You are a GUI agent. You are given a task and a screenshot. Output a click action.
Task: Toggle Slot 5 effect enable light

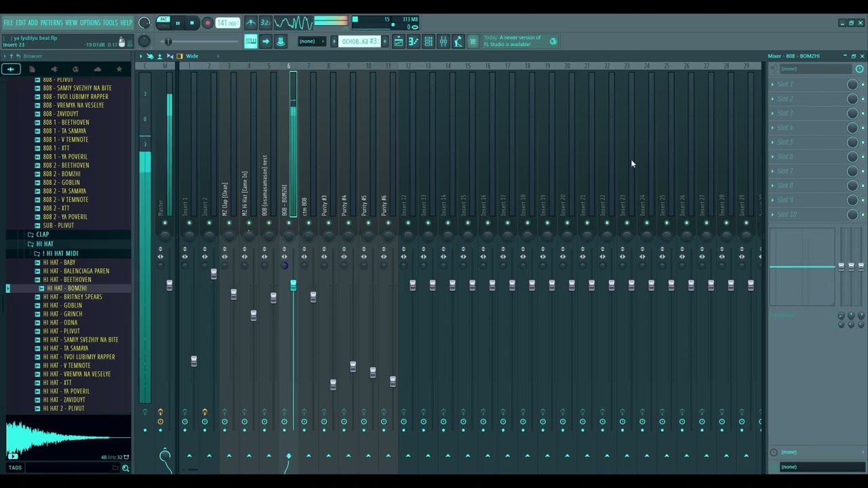(863, 142)
